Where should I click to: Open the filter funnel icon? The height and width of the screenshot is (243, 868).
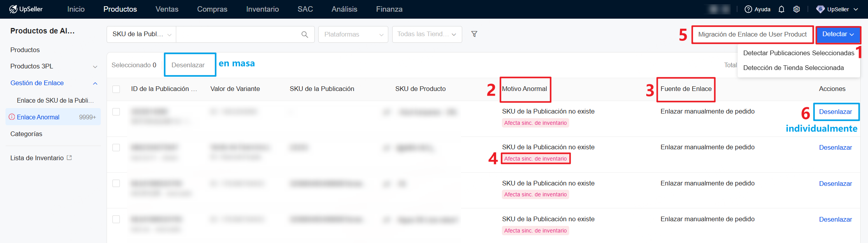point(474,34)
